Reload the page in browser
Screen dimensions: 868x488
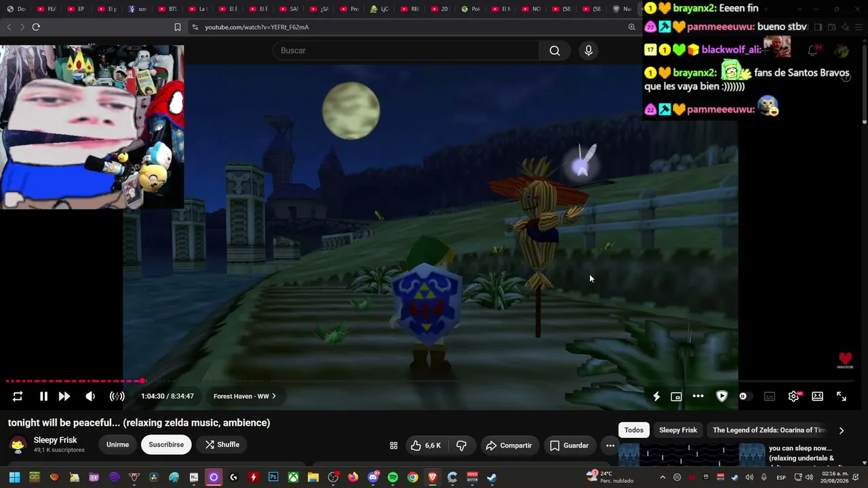click(x=36, y=27)
